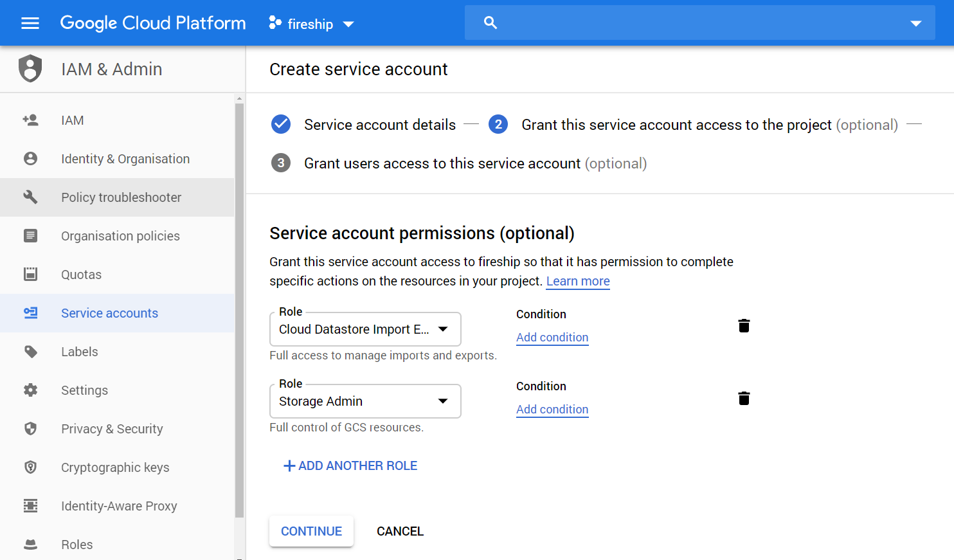The width and height of the screenshot is (954, 560).
Task: Select the Labels tag icon
Action: [30, 352]
